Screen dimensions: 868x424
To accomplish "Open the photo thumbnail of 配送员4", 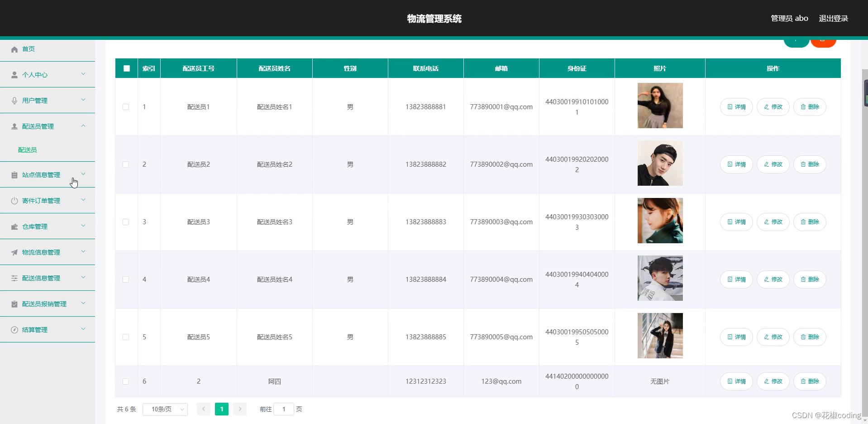I will [x=660, y=278].
